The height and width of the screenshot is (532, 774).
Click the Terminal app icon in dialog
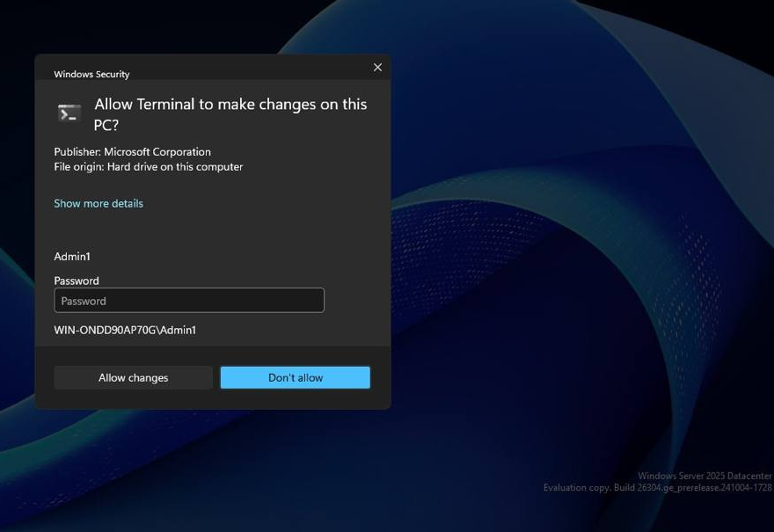click(x=69, y=113)
